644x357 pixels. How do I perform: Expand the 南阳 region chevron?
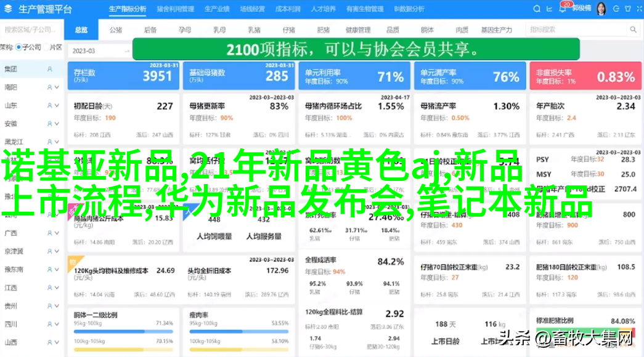point(57,87)
